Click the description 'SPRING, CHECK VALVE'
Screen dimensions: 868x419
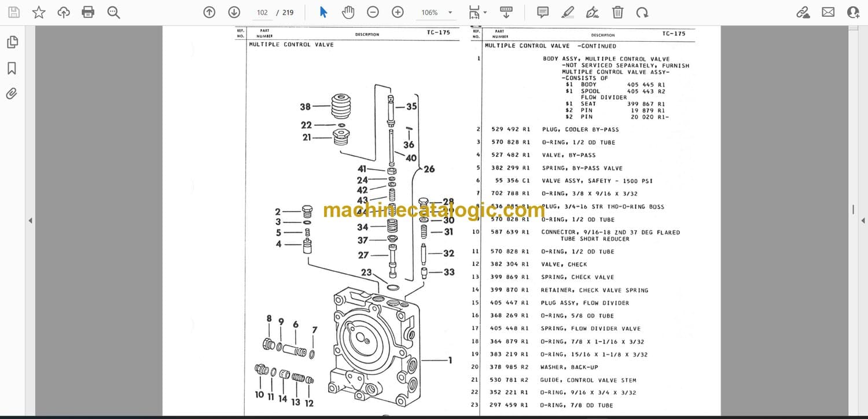point(578,277)
